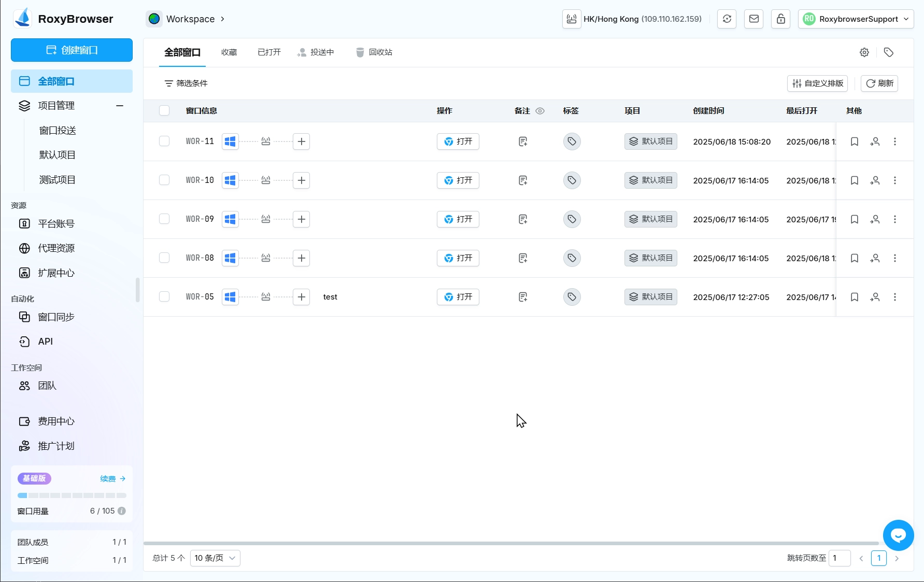Click the lock icon in header
The width and height of the screenshot is (924, 582).
780,19
